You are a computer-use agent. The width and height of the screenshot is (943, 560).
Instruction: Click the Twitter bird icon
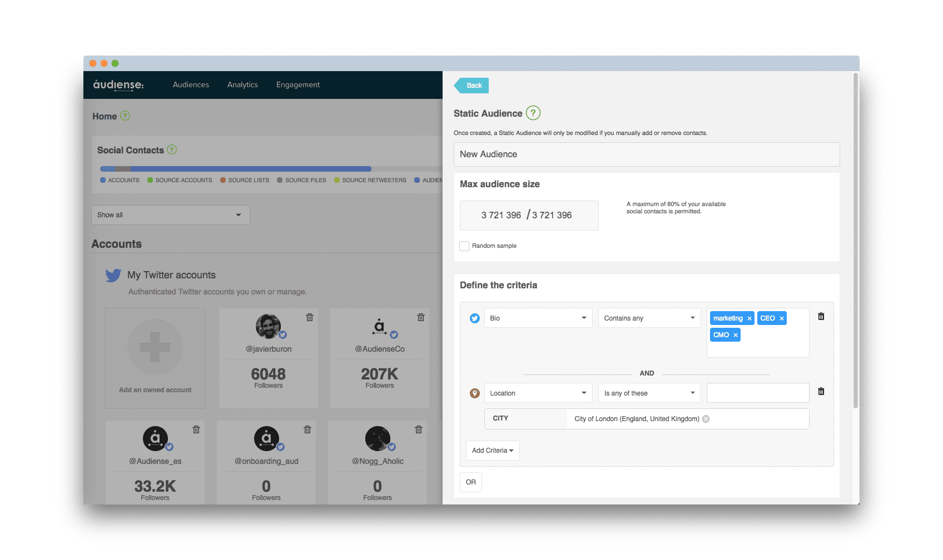coord(113,276)
